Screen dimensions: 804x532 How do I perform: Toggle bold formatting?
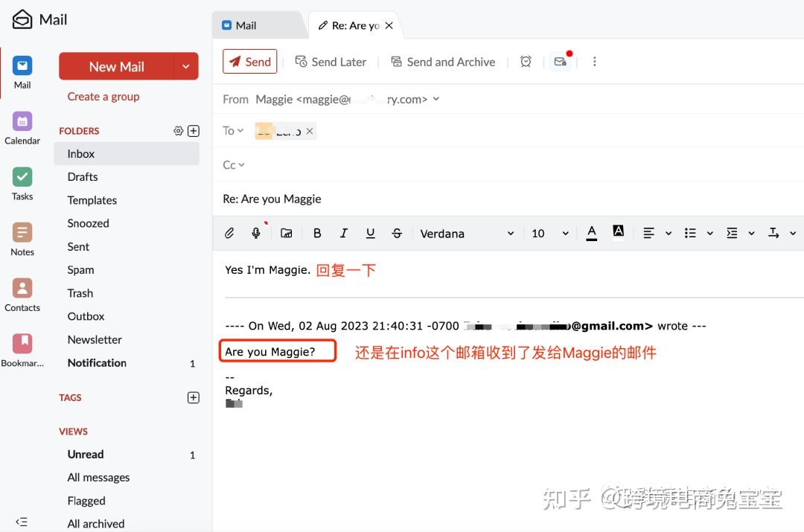coord(317,233)
